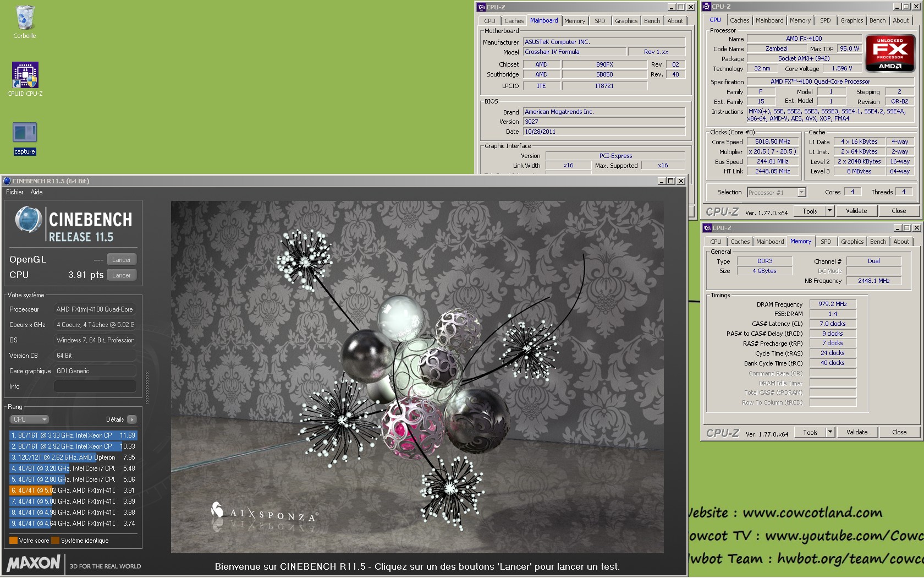This screenshot has height=578, width=924.
Task: Click Validate in top-right CPU-Z window
Action: pos(856,211)
